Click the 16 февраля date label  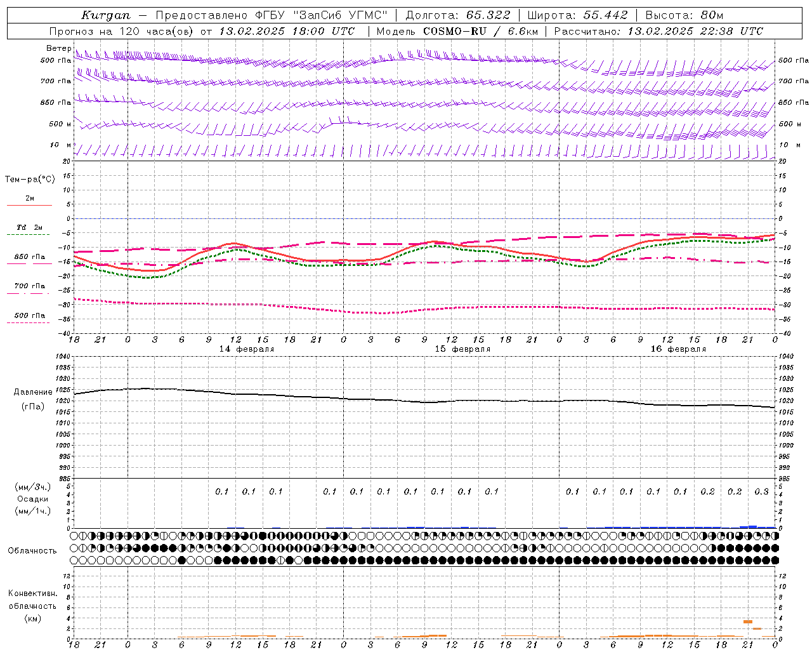click(678, 349)
